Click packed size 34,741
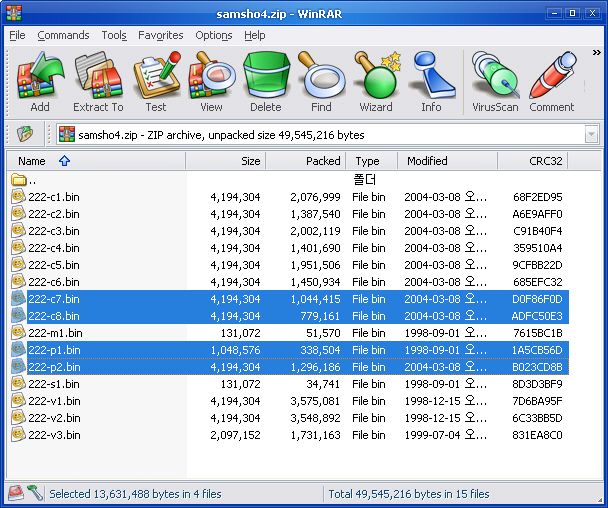Screen dimensions: 608x508 pos(323,384)
